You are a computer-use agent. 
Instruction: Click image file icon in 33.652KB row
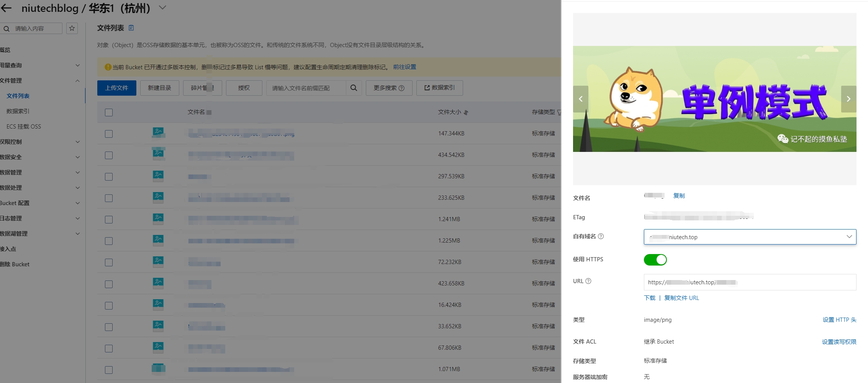[x=158, y=325]
